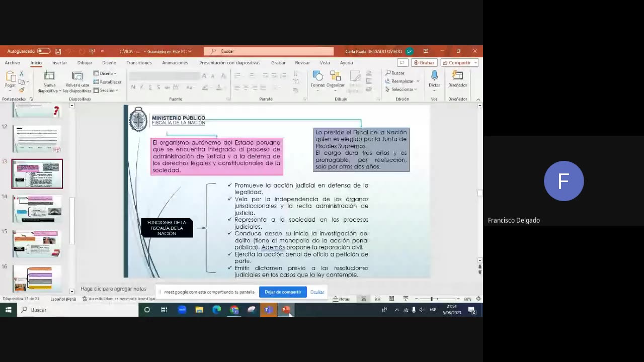The image size is (644, 362).
Task: Switch to the Dibujar tab
Action: [85, 63]
